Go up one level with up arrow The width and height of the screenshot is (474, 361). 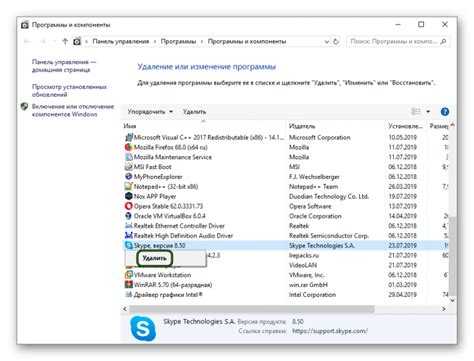click(65, 41)
